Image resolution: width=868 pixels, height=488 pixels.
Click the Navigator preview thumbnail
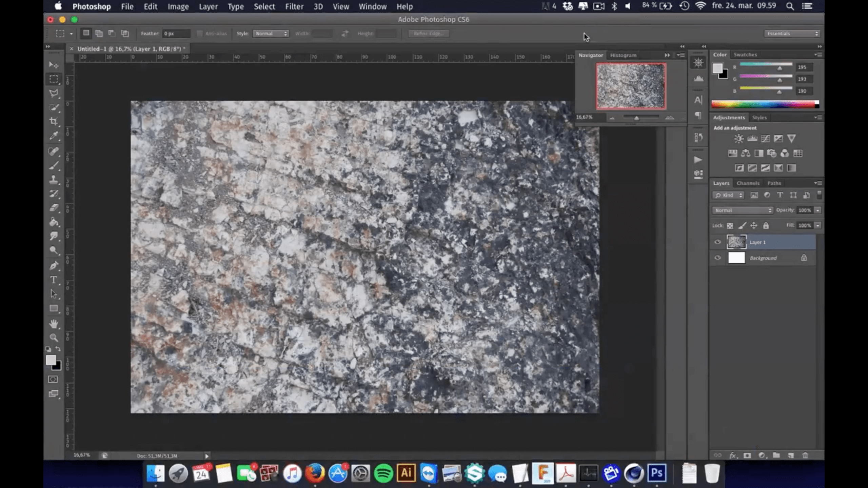pyautogui.click(x=631, y=85)
